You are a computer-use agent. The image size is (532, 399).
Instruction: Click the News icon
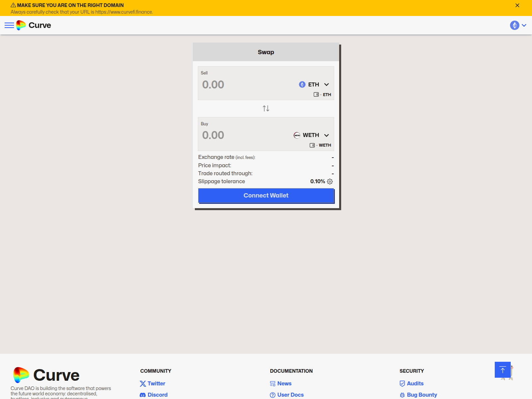(x=273, y=384)
